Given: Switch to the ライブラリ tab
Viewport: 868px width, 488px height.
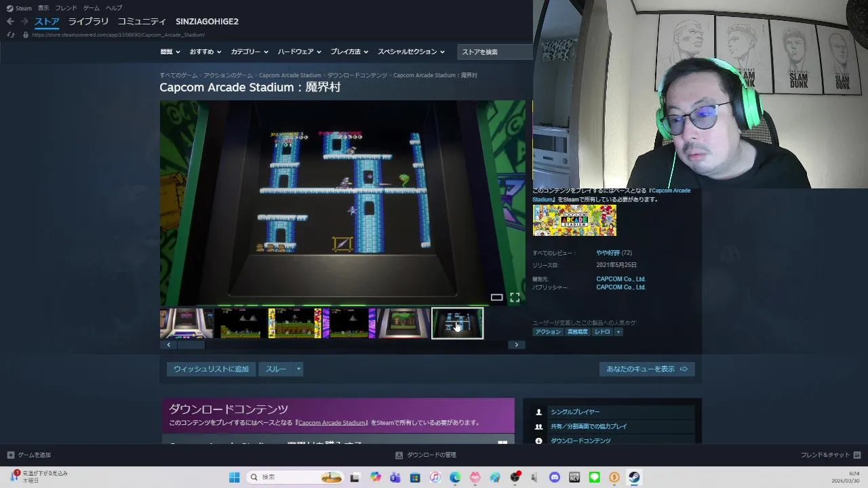Looking at the screenshot, I should (88, 22).
